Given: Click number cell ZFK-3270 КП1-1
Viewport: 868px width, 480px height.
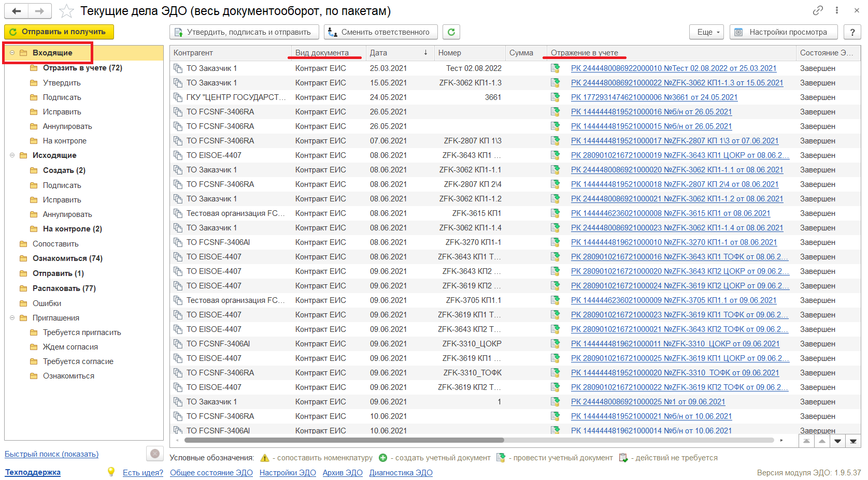Looking at the screenshot, I should (473, 242).
